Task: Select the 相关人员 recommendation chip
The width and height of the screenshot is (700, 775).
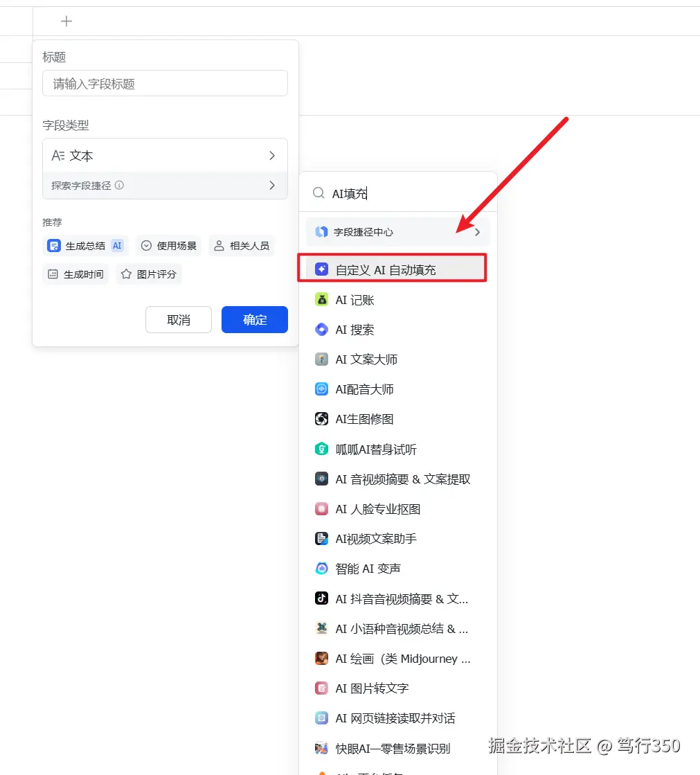Action: click(x=242, y=246)
